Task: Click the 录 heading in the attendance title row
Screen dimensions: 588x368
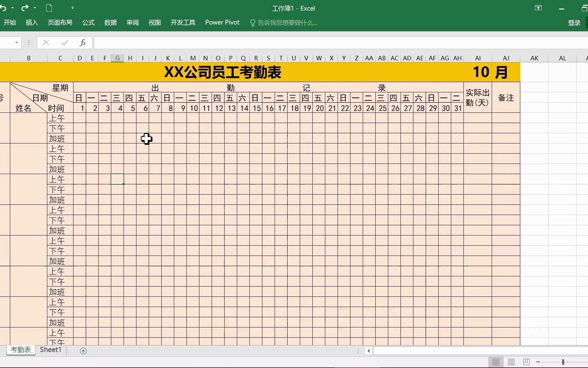Action: (x=382, y=88)
